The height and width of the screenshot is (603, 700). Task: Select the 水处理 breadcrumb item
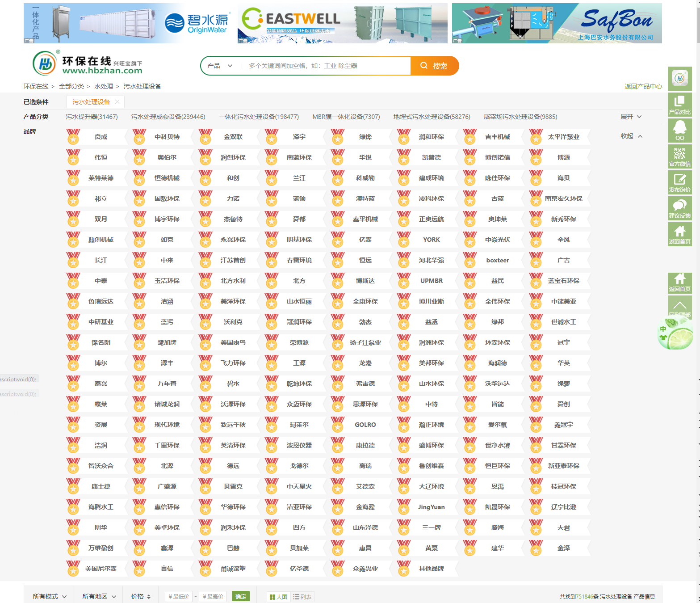click(104, 86)
